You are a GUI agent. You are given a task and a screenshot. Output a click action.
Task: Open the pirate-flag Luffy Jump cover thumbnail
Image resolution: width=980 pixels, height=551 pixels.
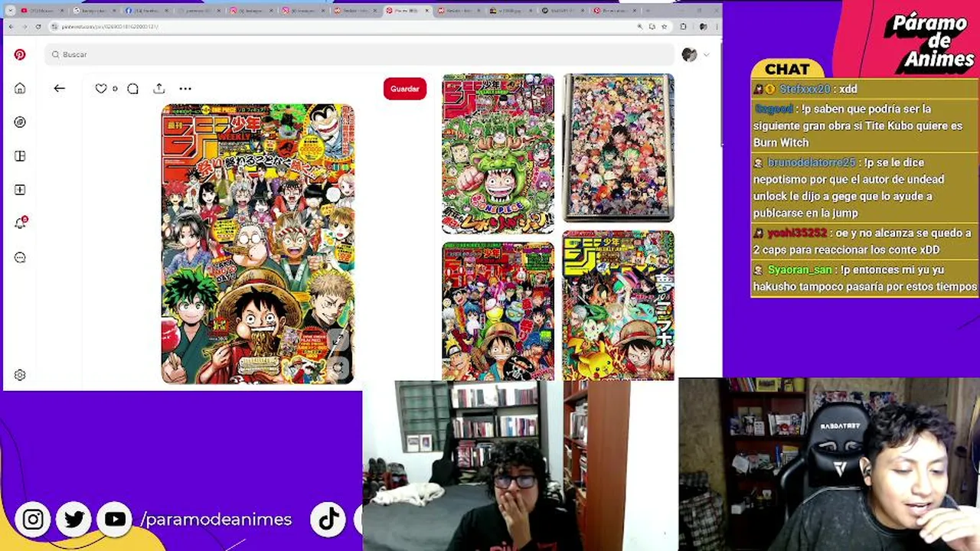498,311
